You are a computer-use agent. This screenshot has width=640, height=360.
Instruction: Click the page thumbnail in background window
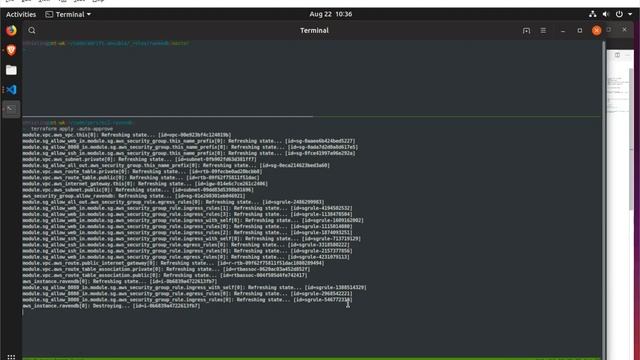(x=618, y=94)
